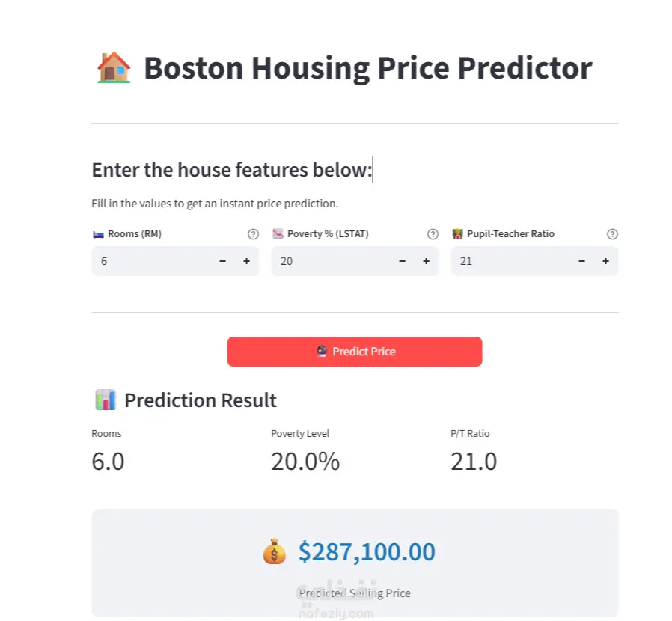Focus the Poverty % (LSTAT) number input

click(x=329, y=261)
